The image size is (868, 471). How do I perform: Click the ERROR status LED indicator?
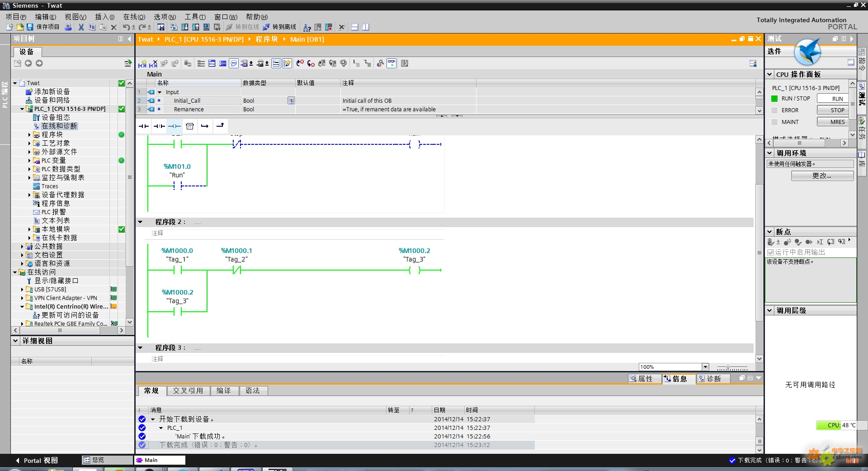tap(774, 110)
